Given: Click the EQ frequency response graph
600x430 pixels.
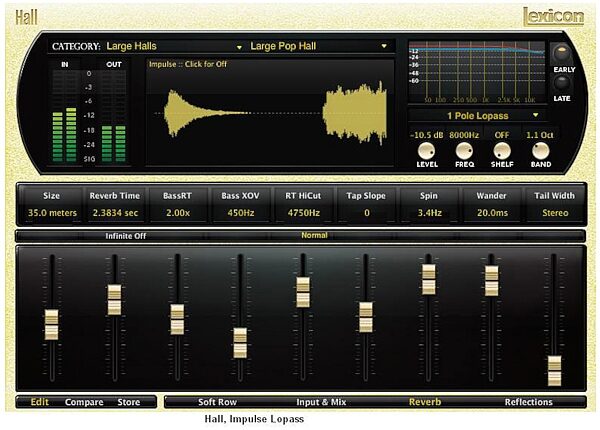Looking at the screenshot, I should (477, 72).
